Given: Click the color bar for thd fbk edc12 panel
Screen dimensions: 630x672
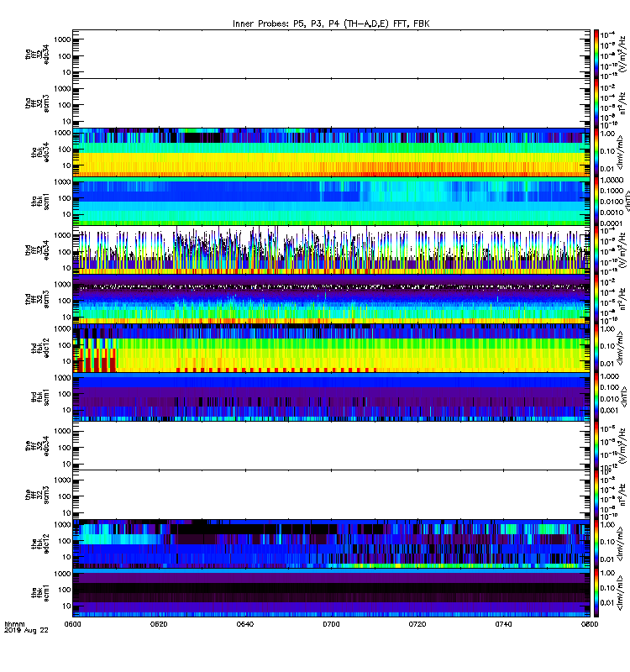Looking at the screenshot, I should click(596, 348).
